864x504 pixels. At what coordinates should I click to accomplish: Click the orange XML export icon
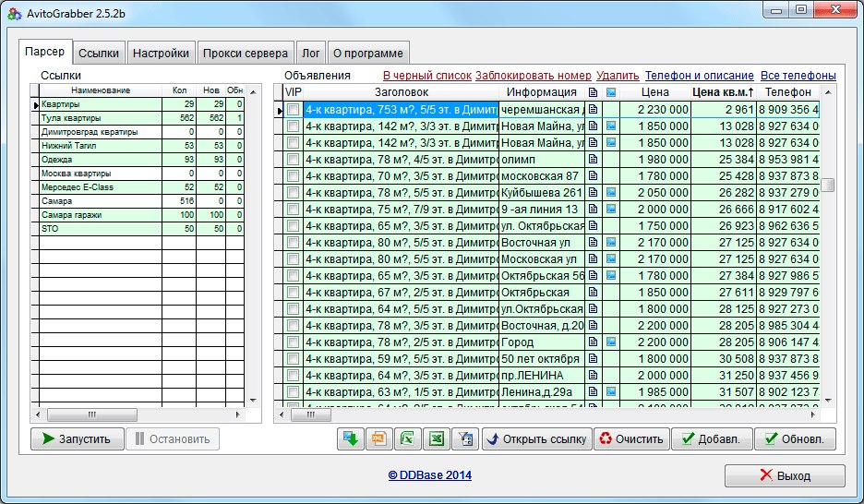pos(378,439)
